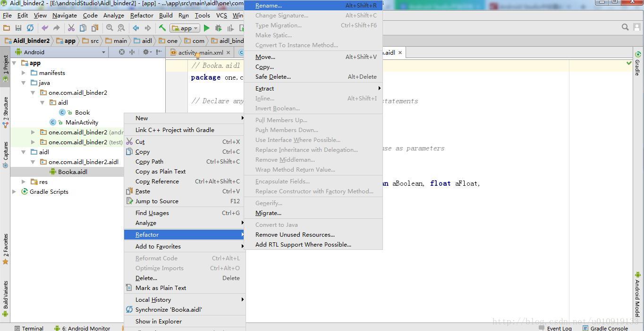Choose Move... in Refactor submenu
Screen dimensions: 644x331
(x=313, y=57)
